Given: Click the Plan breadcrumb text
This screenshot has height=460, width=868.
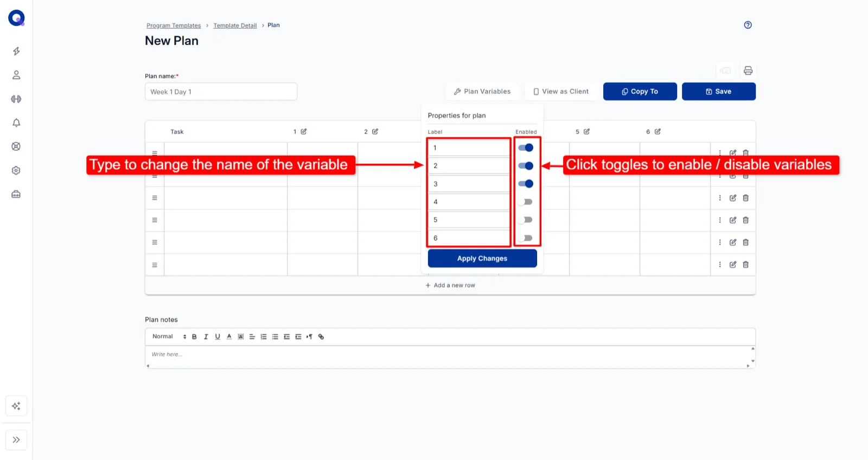Looking at the screenshot, I should point(273,25).
